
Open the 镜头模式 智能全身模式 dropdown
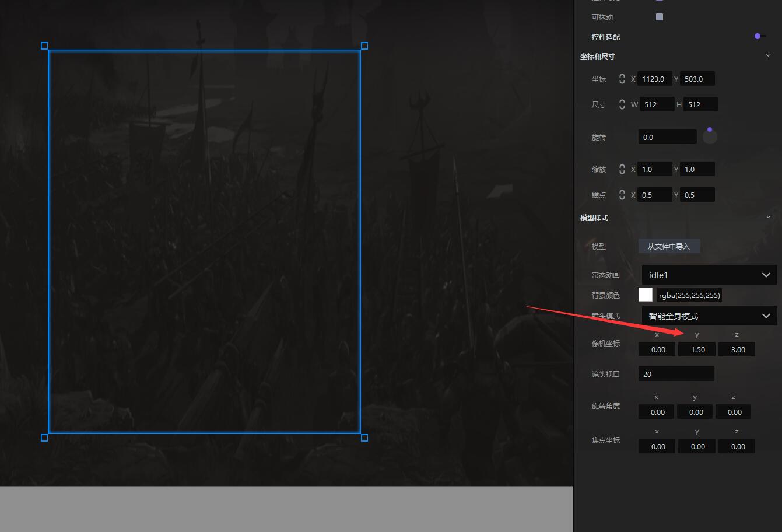tap(710, 316)
